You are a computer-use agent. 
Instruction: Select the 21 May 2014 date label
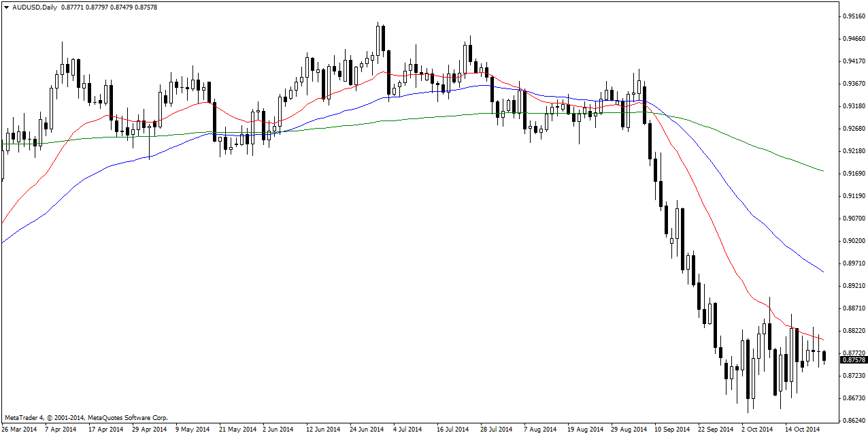pos(237,430)
